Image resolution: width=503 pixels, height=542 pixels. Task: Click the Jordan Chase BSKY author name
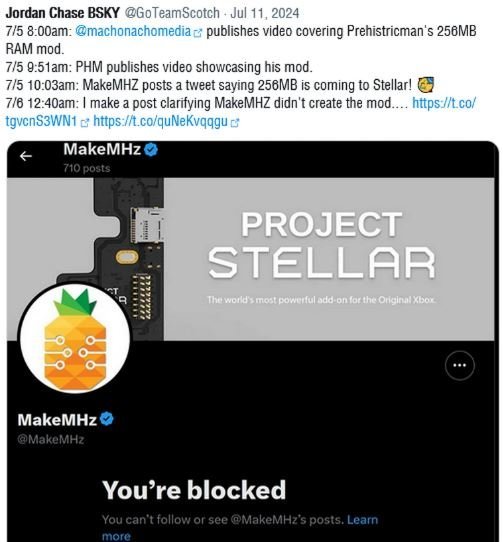click(x=63, y=13)
